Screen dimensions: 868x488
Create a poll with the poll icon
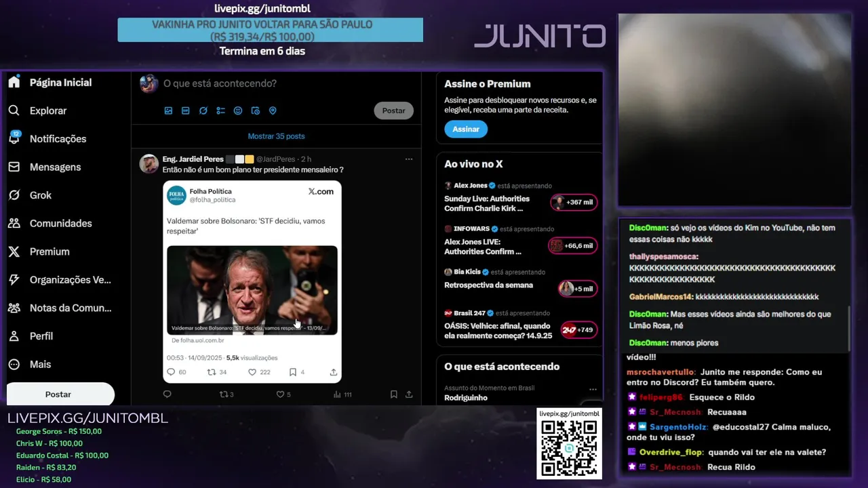[220, 110]
